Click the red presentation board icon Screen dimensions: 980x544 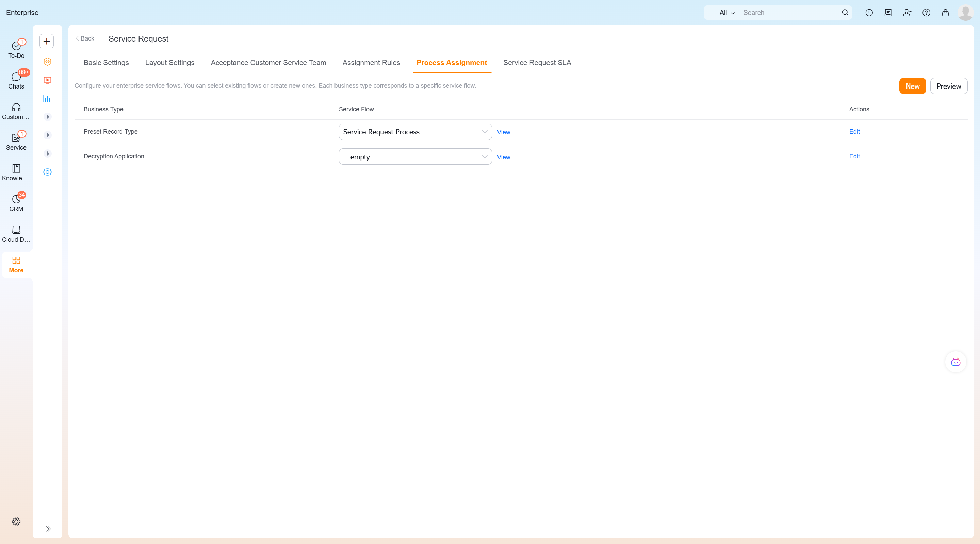click(x=47, y=80)
